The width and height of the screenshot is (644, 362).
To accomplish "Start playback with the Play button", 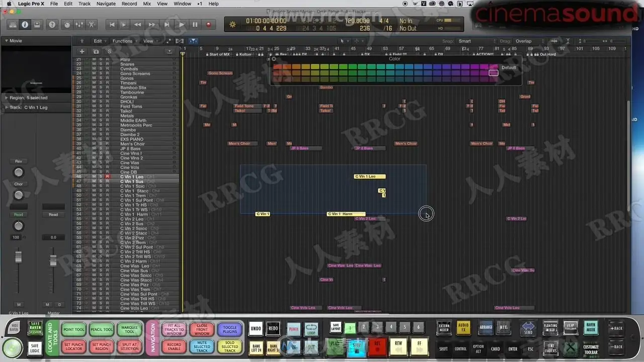I will click(x=181, y=25).
